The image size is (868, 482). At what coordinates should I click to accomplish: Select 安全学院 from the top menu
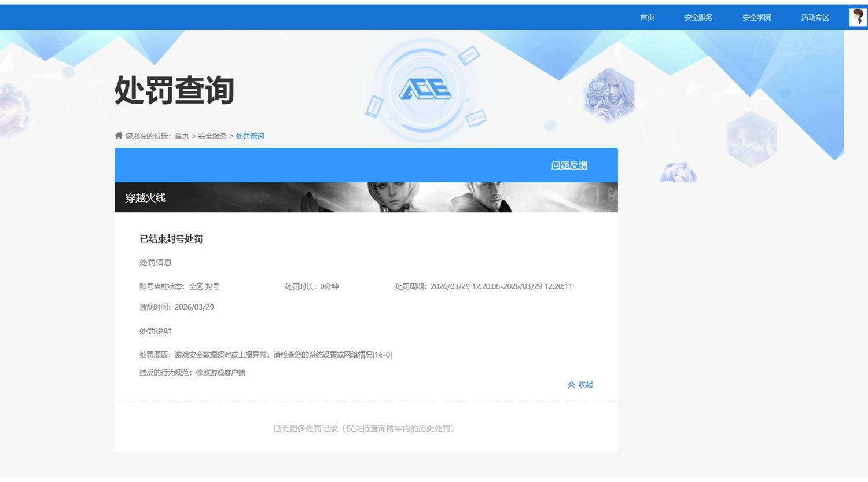coord(756,17)
